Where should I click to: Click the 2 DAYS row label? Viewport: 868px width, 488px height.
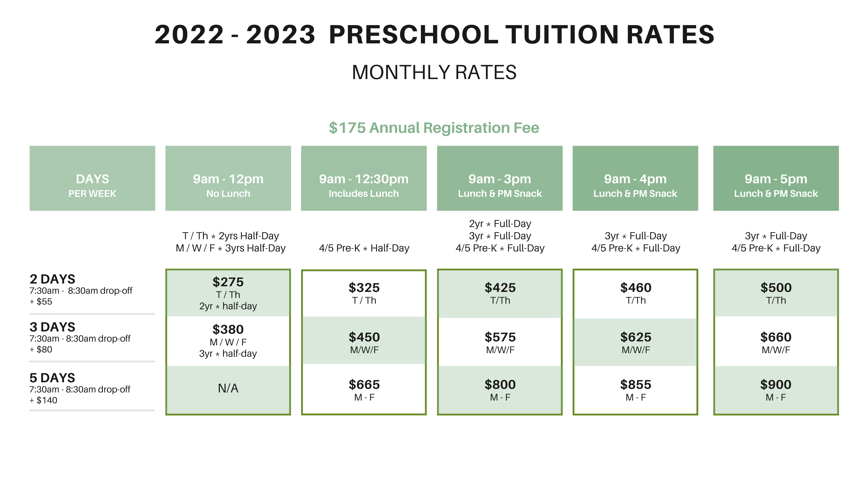pos(53,279)
